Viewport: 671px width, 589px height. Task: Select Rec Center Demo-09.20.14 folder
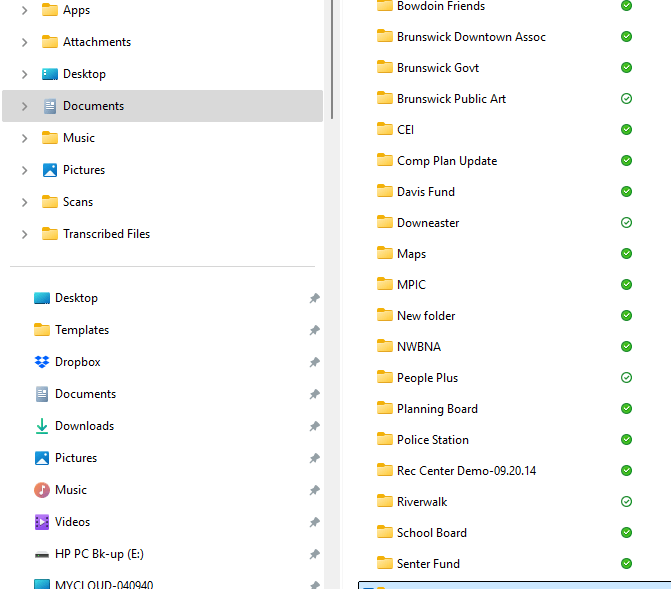(466, 471)
